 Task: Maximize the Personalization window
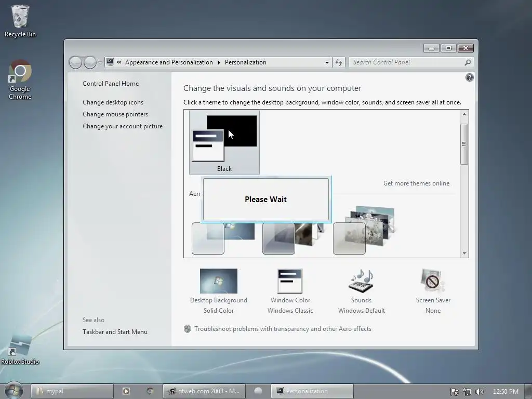448,48
